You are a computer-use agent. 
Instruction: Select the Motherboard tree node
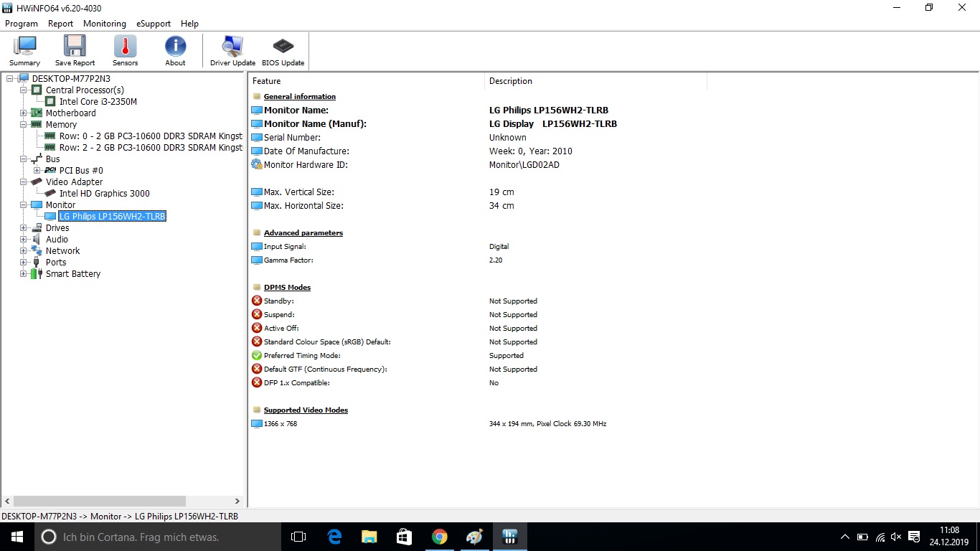[x=70, y=113]
